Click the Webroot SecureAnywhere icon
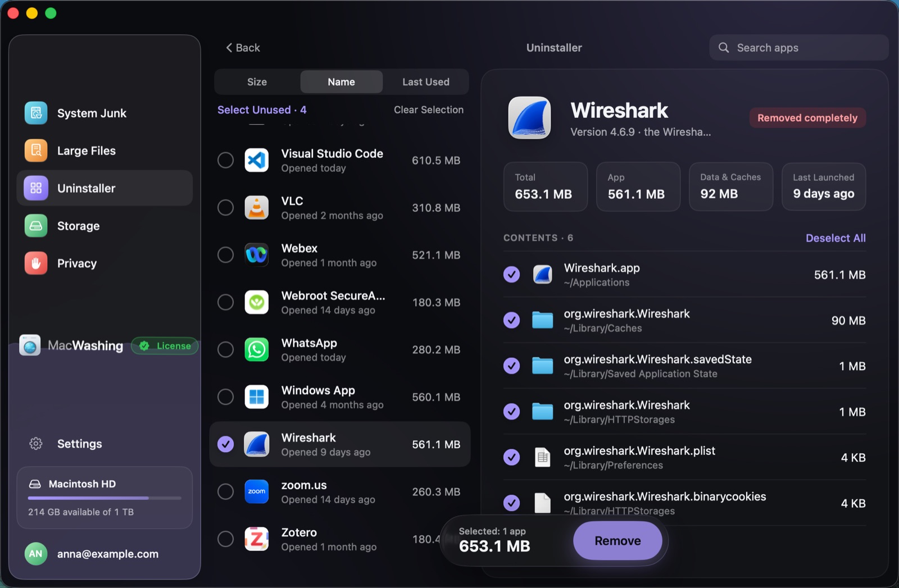This screenshot has width=899, height=588. [x=257, y=302]
